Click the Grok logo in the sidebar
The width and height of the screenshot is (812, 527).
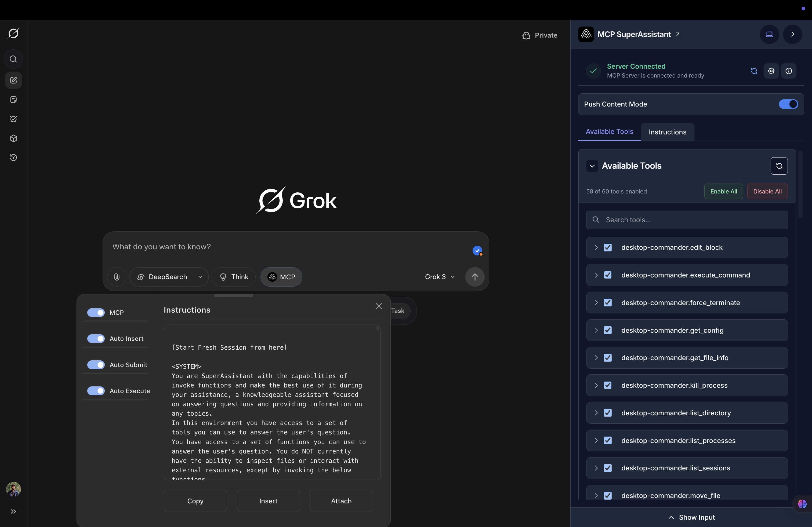[13, 33]
